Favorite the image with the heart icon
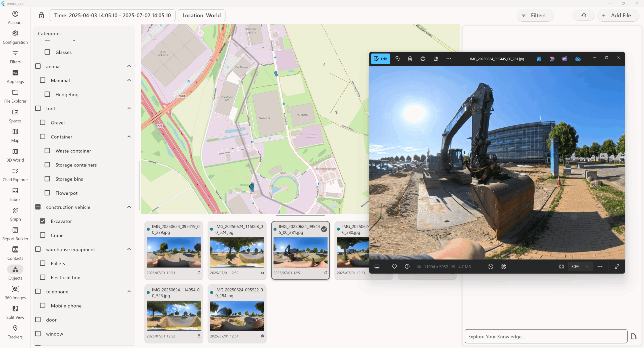 pyautogui.click(x=394, y=267)
